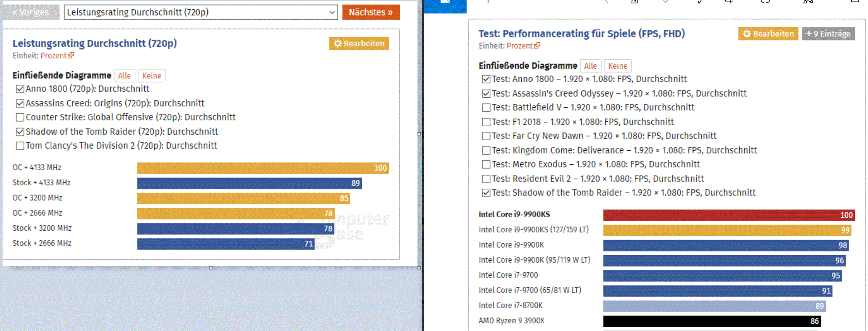Select Keine diagrams in the 720p panel
This screenshot has height=331, width=868.
click(x=151, y=76)
